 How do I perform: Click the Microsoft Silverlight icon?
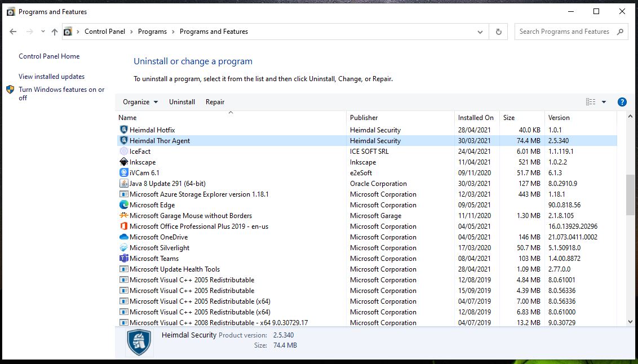click(123, 248)
